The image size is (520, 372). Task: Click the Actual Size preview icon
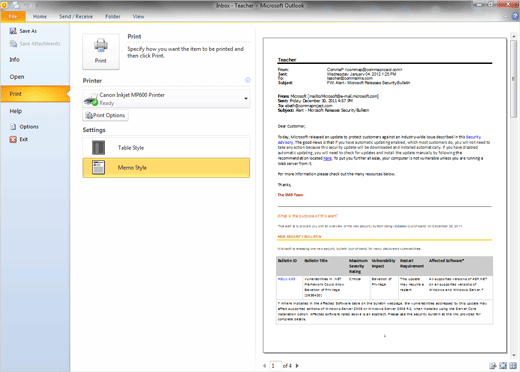(x=493, y=366)
